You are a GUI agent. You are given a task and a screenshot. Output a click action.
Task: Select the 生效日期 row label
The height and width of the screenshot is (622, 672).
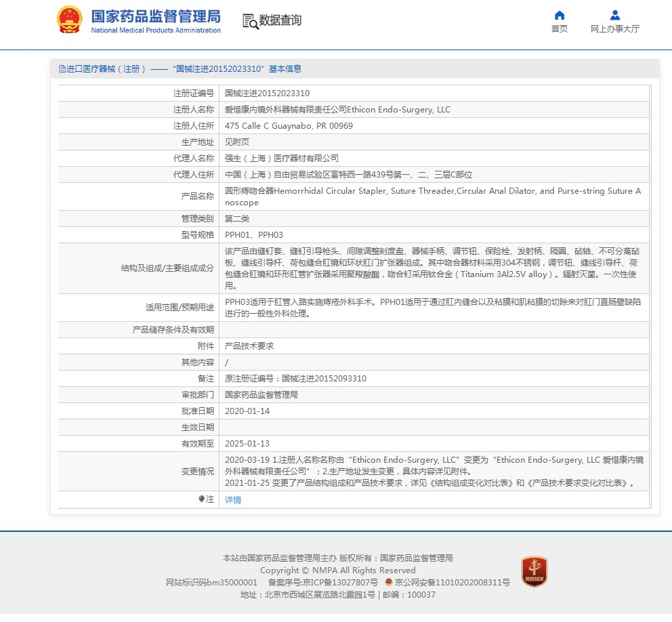(x=198, y=428)
